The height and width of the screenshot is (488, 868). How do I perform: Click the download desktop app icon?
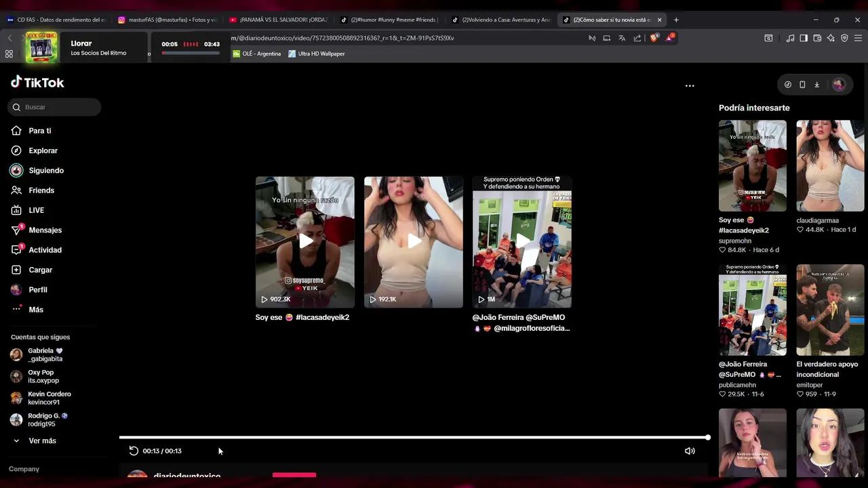point(817,85)
